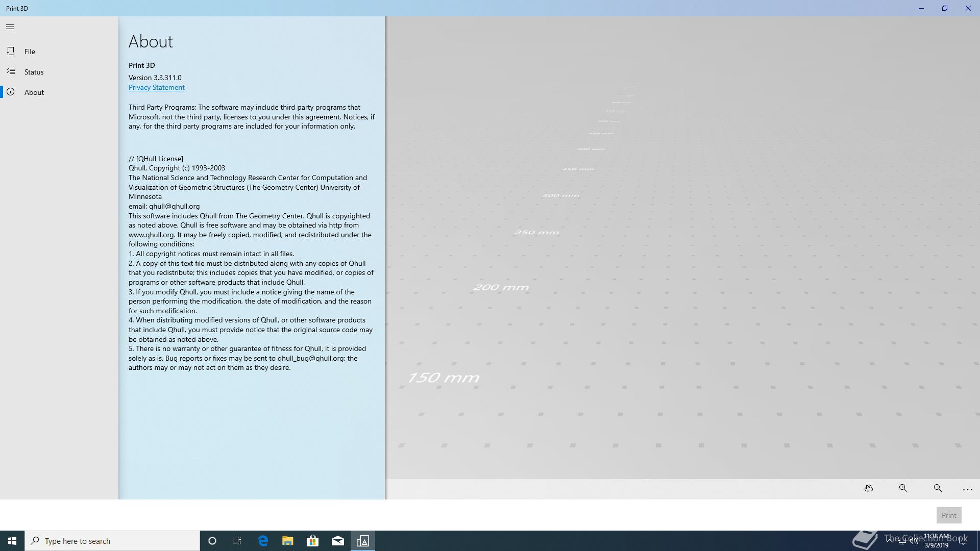Click the reset view camera icon
The width and height of the screenshot is (980, 551).
pos(869,488)
